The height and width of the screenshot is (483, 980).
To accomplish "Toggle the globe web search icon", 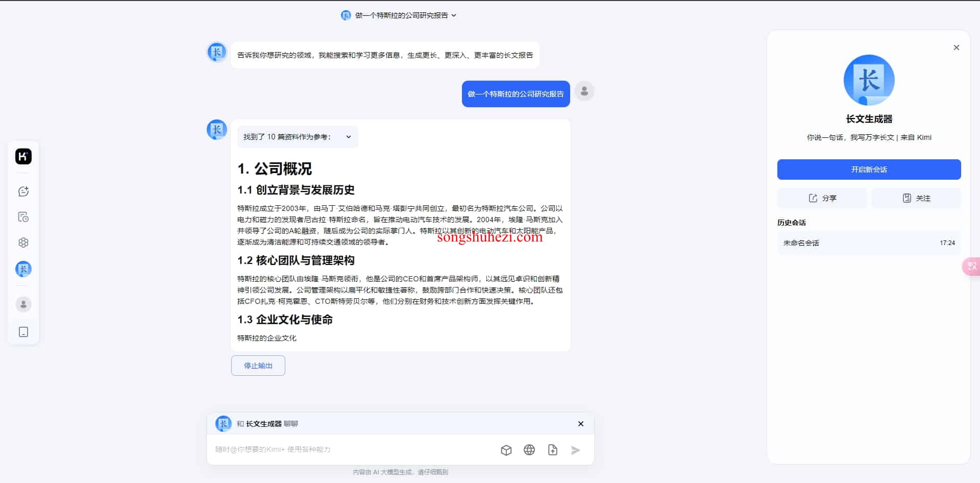I will (x=529, y=450).
